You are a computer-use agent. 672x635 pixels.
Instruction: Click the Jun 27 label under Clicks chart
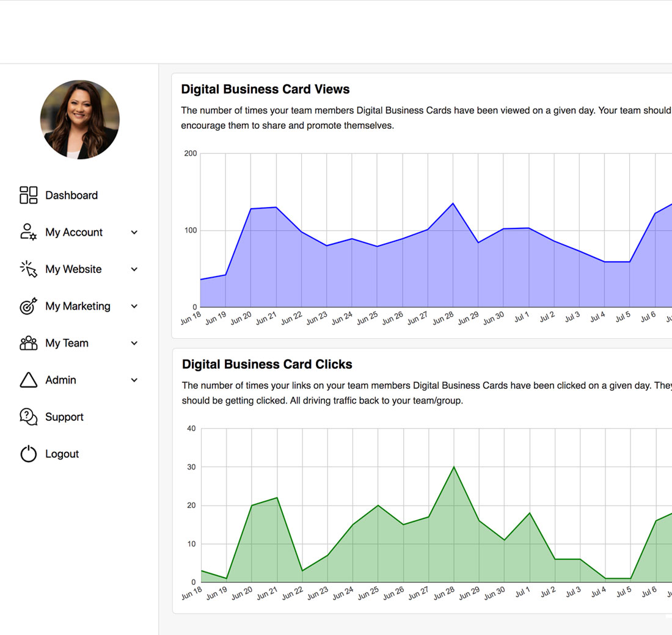(418, 593)
